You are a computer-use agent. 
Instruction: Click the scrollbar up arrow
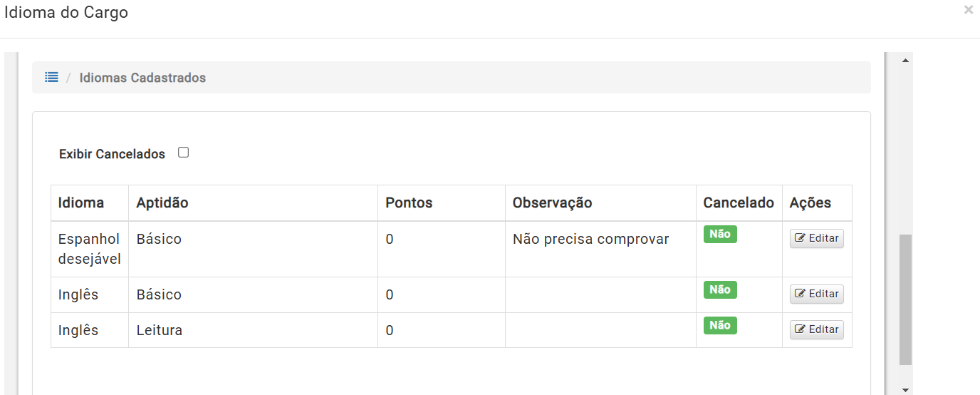905,61
